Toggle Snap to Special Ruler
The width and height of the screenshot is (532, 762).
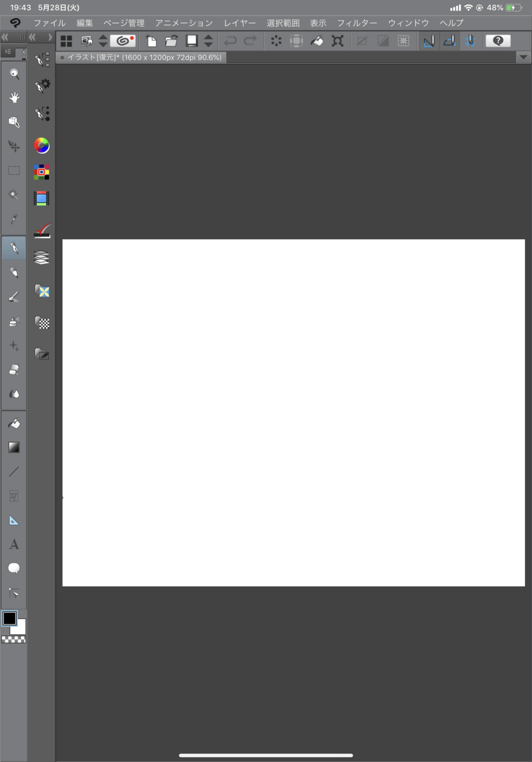449,40
